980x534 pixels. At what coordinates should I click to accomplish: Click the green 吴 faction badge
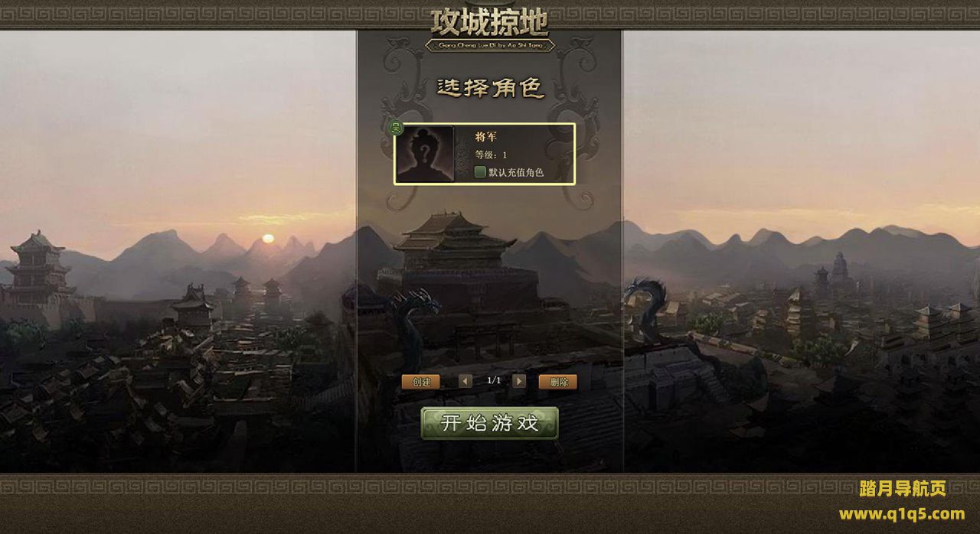tap(396, 128)
